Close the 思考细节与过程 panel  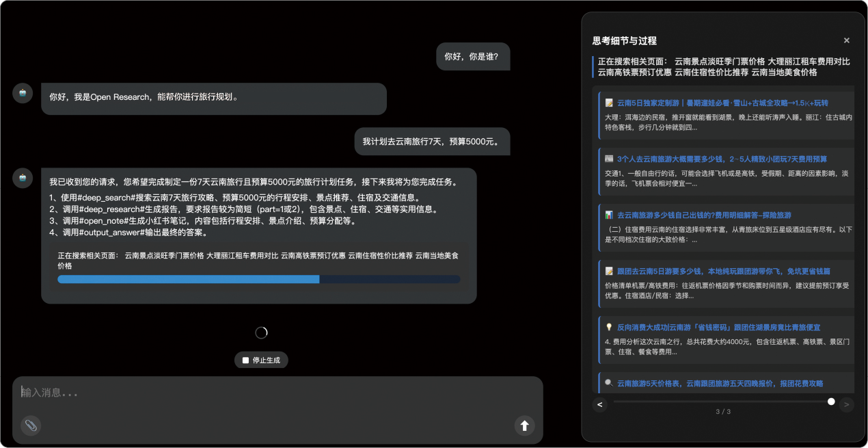(846, 40)
